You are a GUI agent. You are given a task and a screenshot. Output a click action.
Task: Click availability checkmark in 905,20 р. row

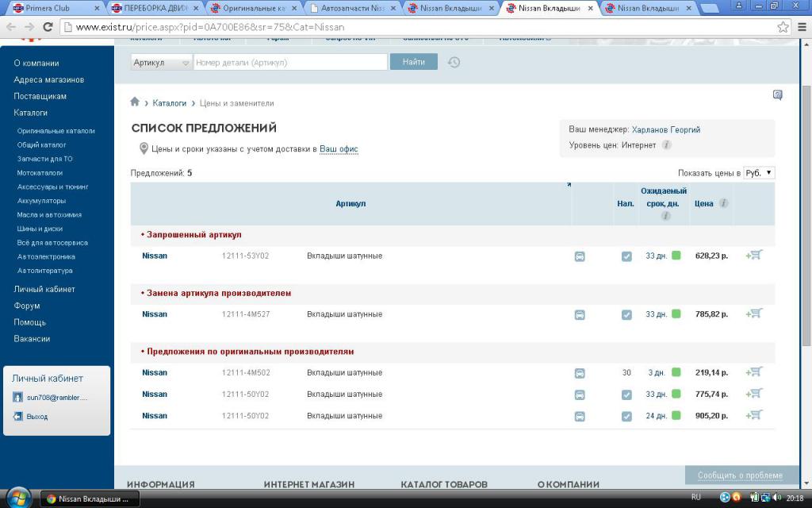pyautogui.click(x=626, y=416)
